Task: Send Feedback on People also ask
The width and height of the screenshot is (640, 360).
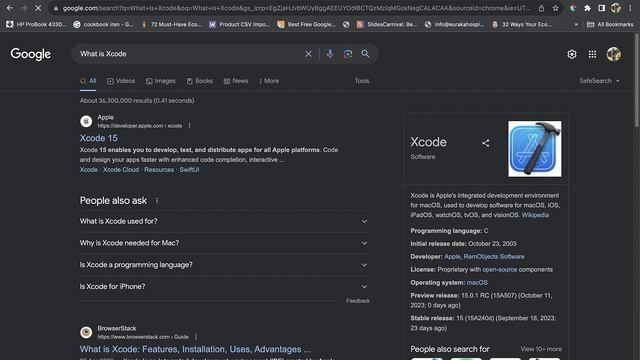Action: pyautogui.click(x=358, y=301)
